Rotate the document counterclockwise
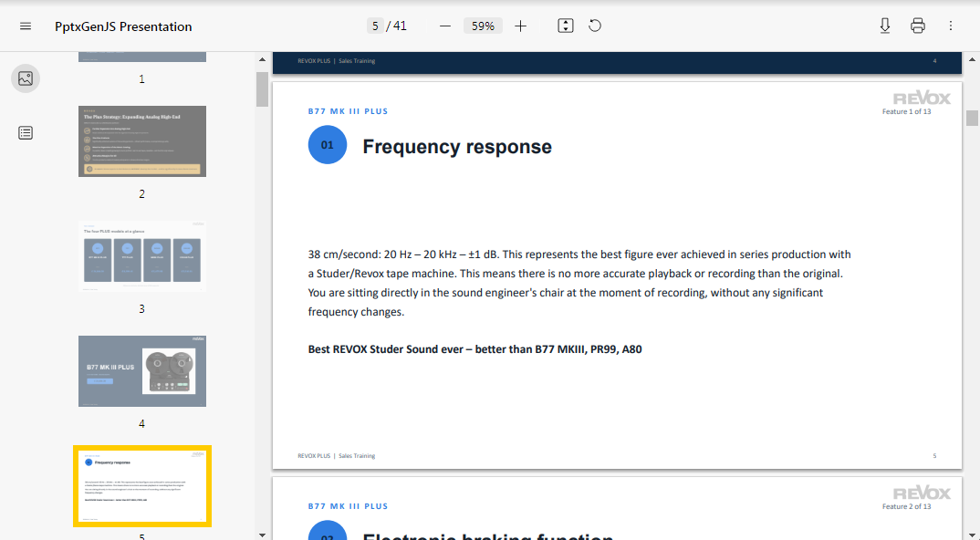 point(595,26)
